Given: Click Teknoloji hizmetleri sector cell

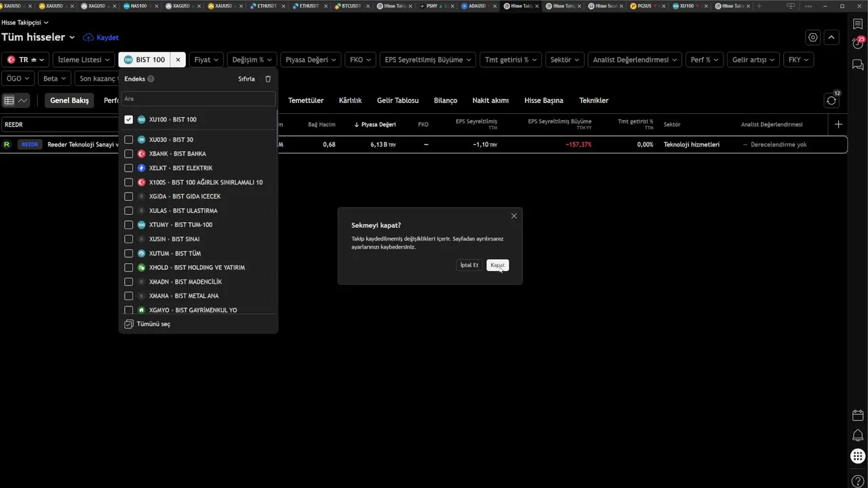Looking at the screenshot, I should 692,144.
